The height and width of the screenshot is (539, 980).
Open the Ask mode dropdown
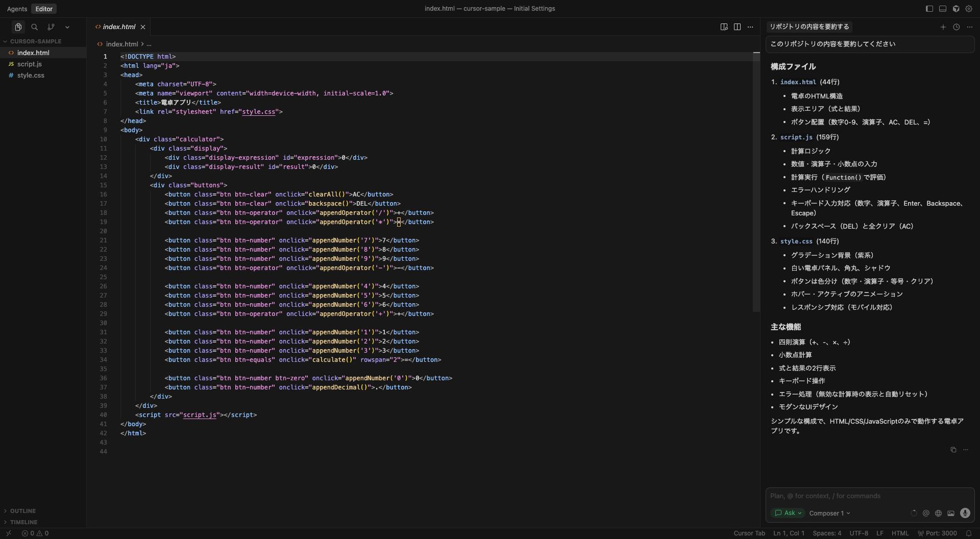click(x=788, y=513)
